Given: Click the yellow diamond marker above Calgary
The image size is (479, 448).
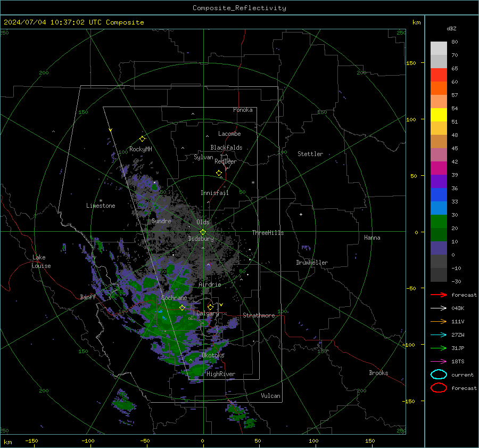Looking at the screenshot, I should pos(210,307).
